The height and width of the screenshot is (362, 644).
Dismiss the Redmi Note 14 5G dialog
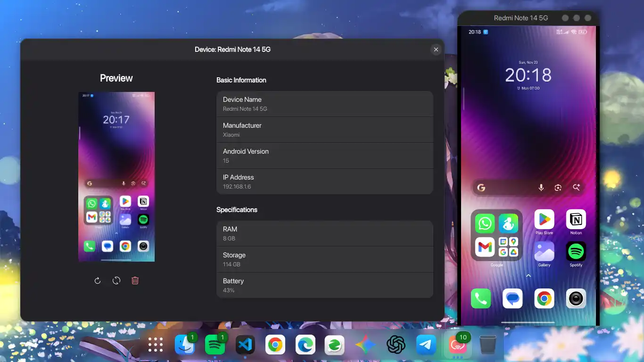436,49
